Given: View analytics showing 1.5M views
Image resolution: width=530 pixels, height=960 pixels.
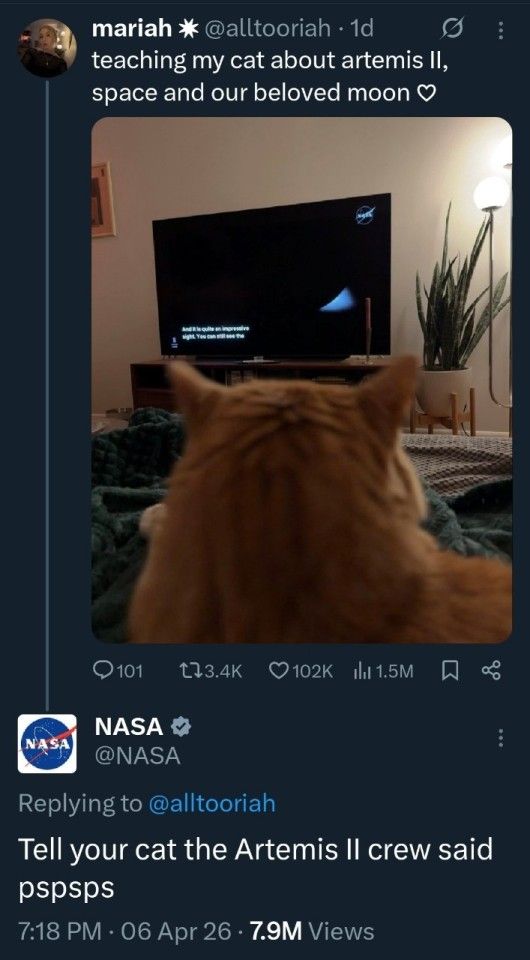Looking at the screenshot, I should click(x=384, y=671).
